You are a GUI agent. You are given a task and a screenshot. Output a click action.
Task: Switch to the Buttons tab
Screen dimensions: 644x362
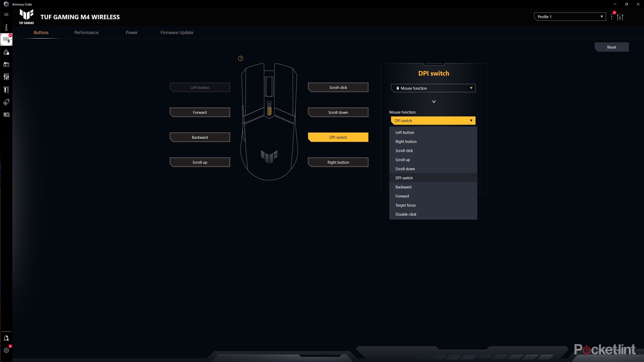(41, 33)
